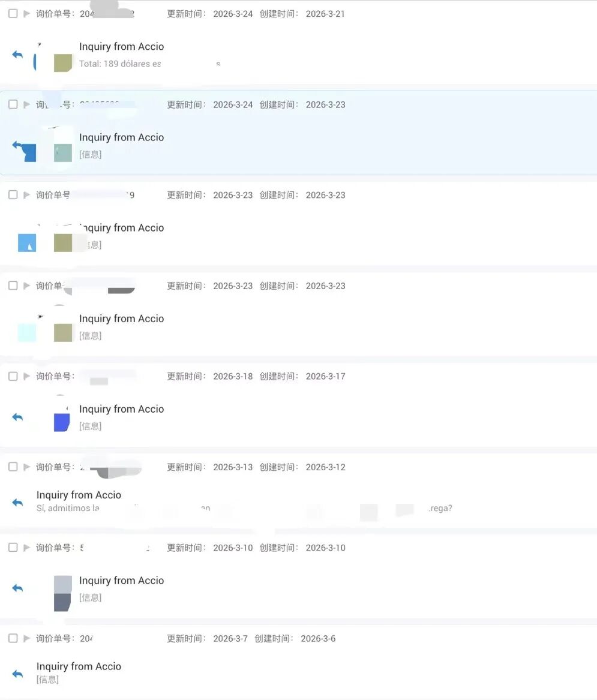Open the gray product thumbnail in the 2026-3-10 inquiry
The width and height of the screenshot is (597, 700).
click(63, 593)
